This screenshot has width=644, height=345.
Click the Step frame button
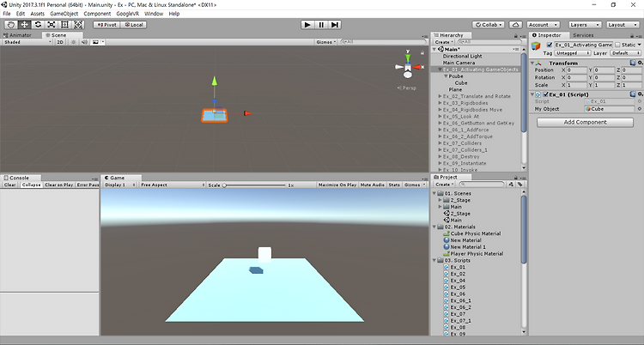[335, 25]
